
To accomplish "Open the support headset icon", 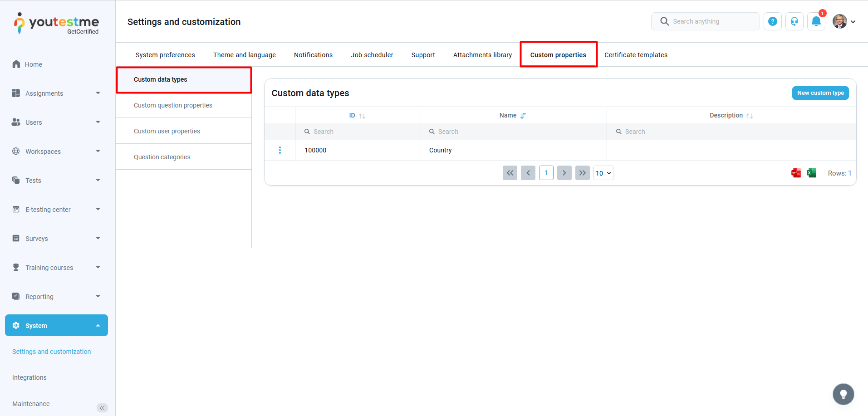I will (x=794, y=21).
